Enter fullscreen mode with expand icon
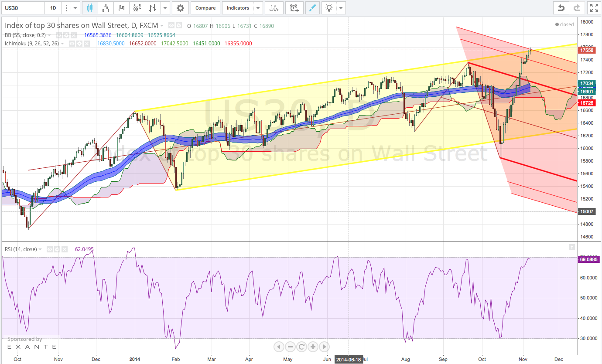 593,8
